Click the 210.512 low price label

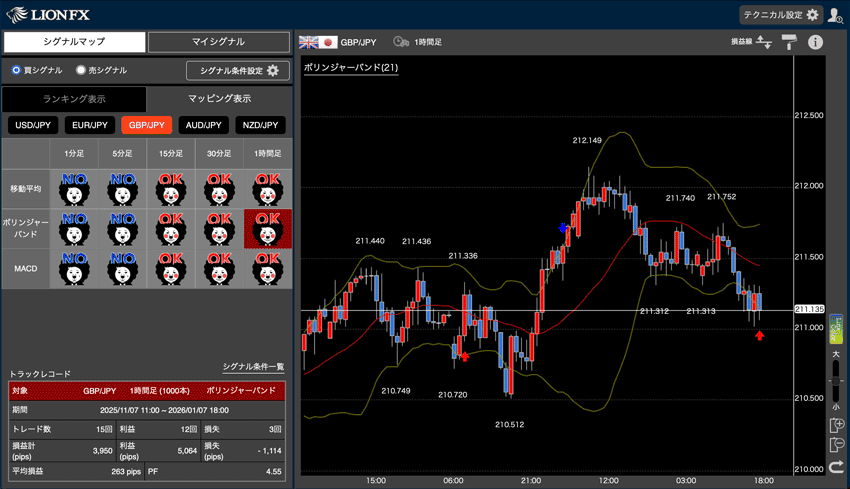click(510, 424)
